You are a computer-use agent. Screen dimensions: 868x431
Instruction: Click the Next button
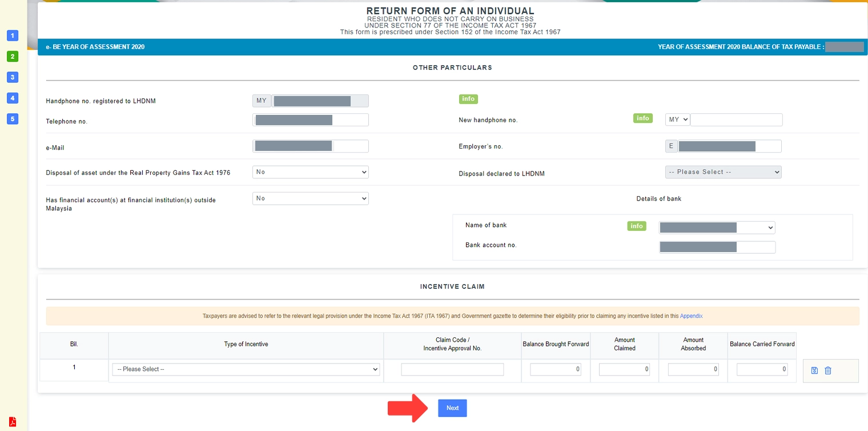tap(452, 408)
